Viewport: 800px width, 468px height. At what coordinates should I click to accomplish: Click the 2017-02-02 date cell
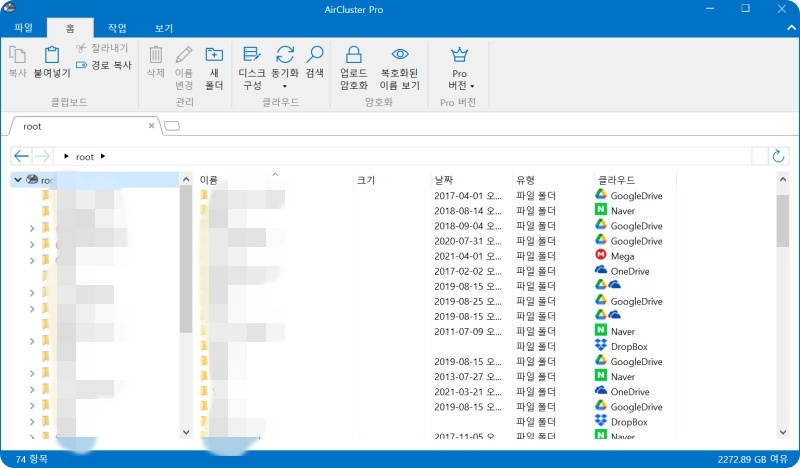[468, 271]
